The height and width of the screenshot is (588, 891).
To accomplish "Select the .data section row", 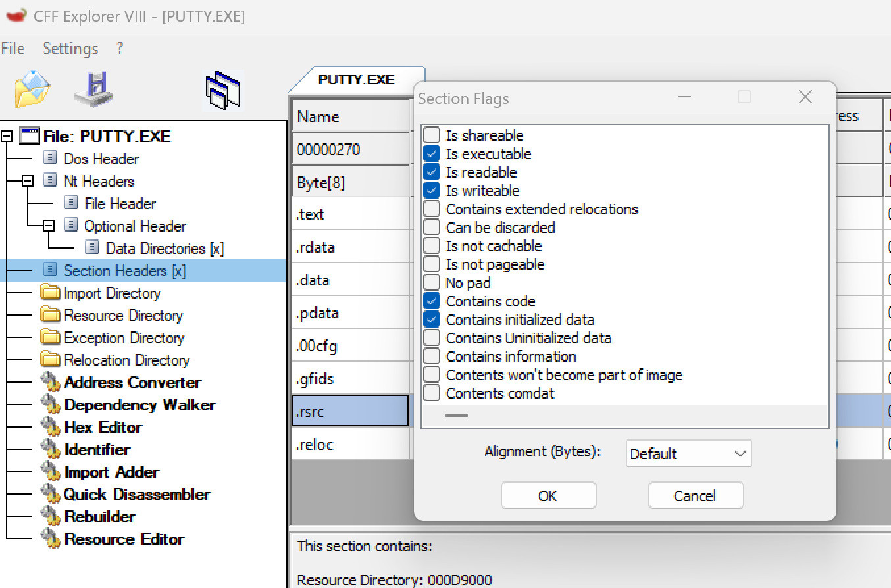I will (x=350, y=280).
